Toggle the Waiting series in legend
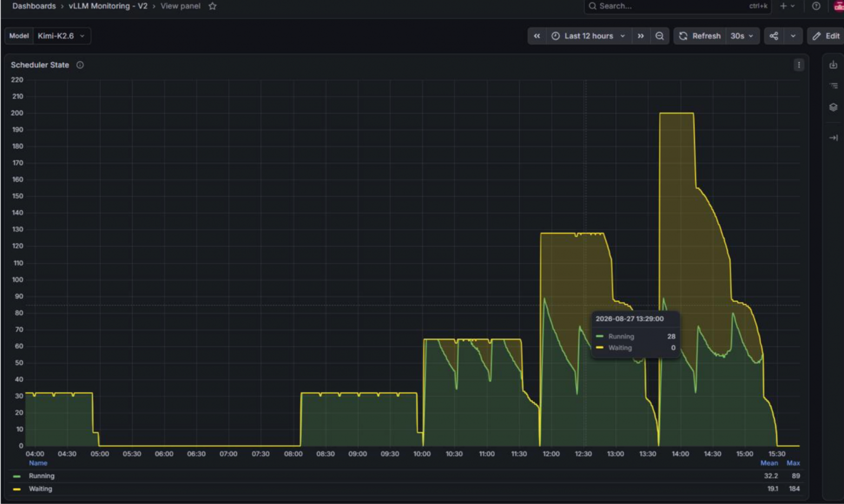The image size is (844, 504). (41, 489)
